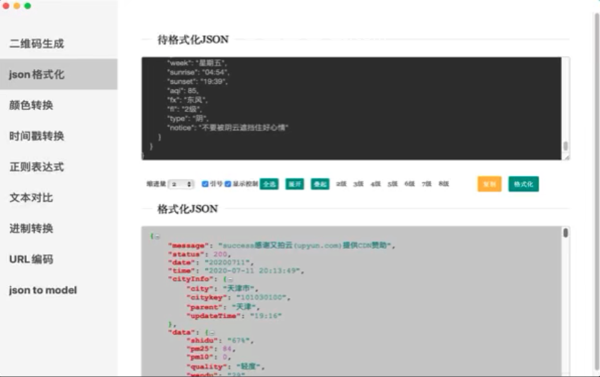Click the "quality" value 轻度

pyautogui.click(x=248, y=366)
